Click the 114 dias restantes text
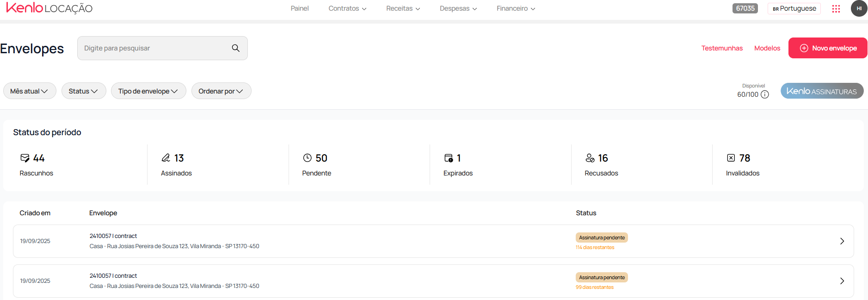 595,247
